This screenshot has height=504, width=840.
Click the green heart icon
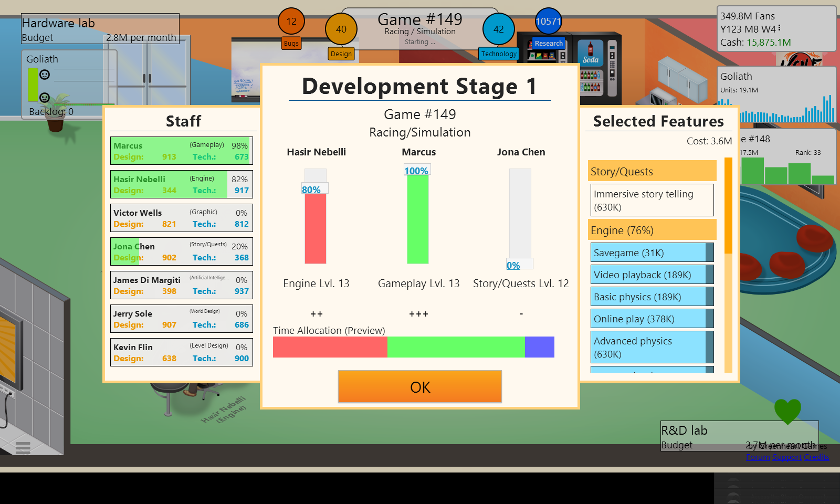click(787, 411)
